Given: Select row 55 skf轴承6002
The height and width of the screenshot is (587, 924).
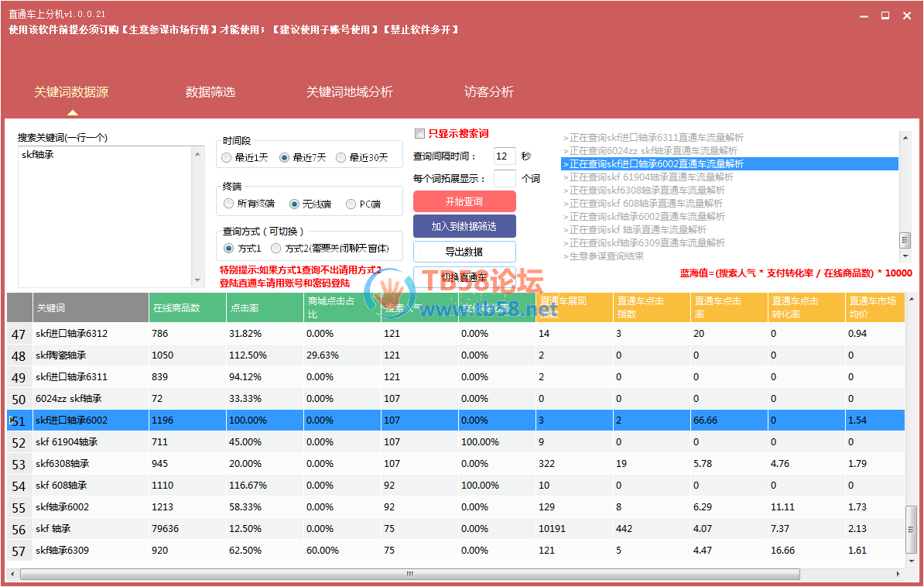Looking at the screenshot, I should click(x=456, y=506).
